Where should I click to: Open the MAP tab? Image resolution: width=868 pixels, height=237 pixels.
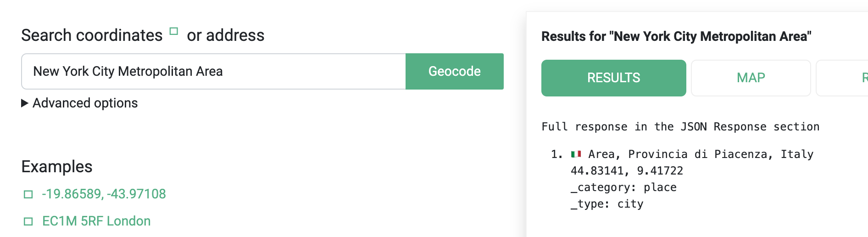(751, 78)
